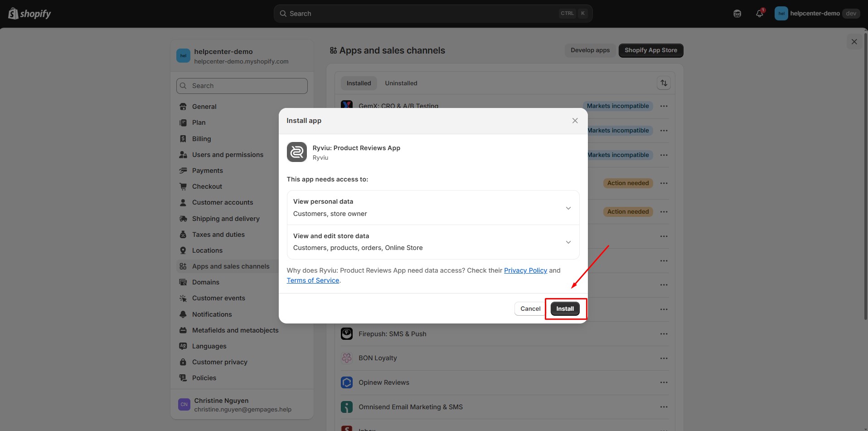Click the Firepush SMS & Push icon
The width and height of the screenshot is (868, 431).
[347, 334]
